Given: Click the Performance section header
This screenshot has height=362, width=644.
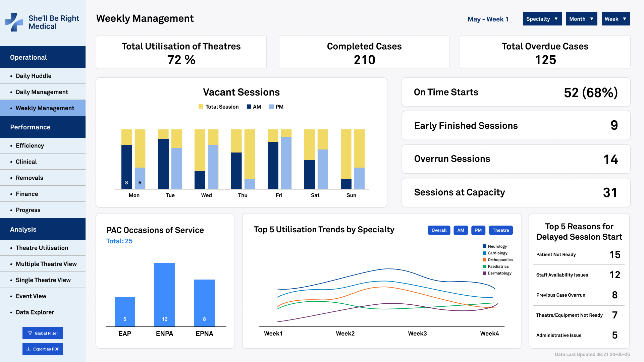Looking at the screenshot, I should point(43,127).
